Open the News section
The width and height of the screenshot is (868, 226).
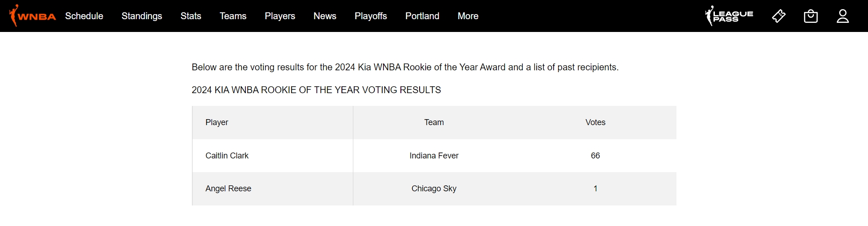click(x=325, y=16)
